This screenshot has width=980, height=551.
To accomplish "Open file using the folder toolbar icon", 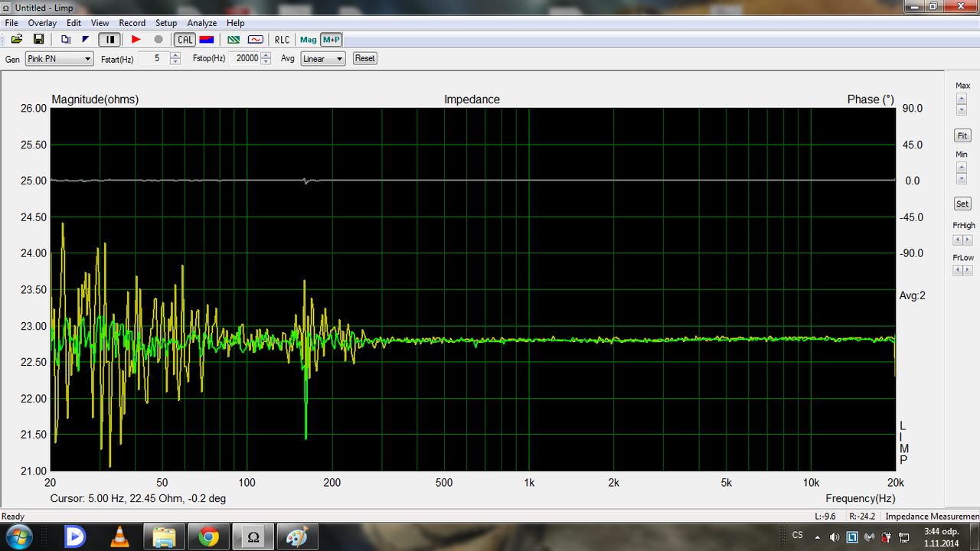I will tap(16, 39).
